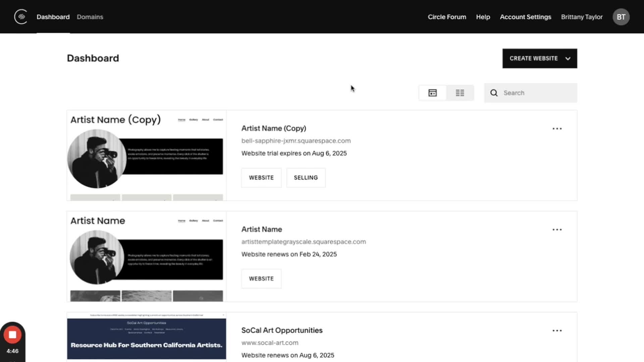Open Website button for Artist Name
Screen dimensions: 644x362
(x=261, y=279)
